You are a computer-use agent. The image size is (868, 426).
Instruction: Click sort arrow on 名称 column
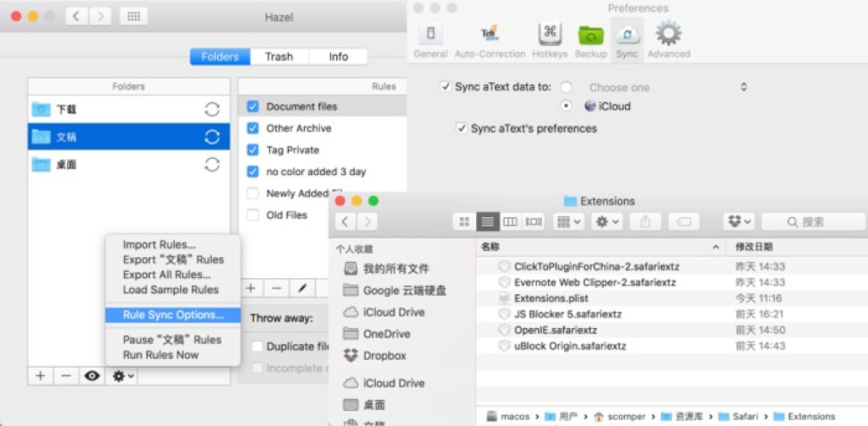(x=715, y=247)
